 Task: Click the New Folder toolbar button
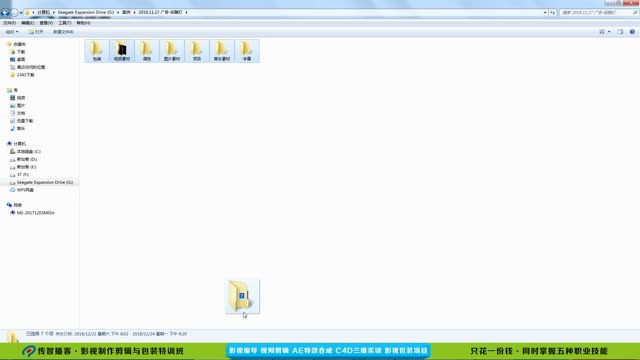pos(63,32)
